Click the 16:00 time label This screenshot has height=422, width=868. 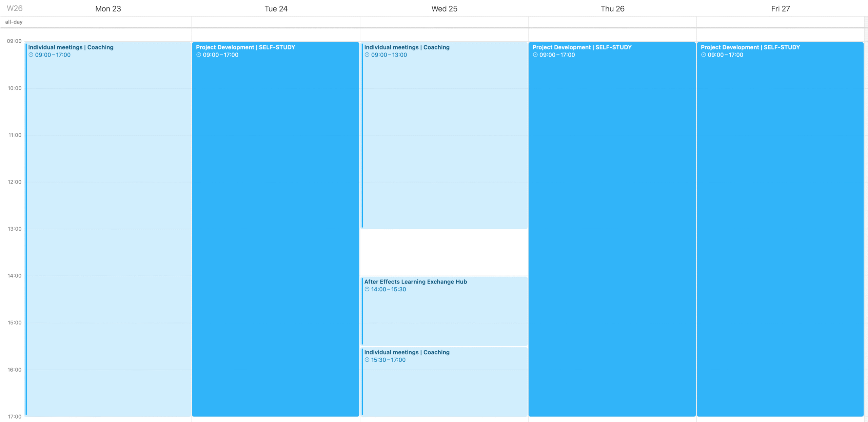[15, 370]
